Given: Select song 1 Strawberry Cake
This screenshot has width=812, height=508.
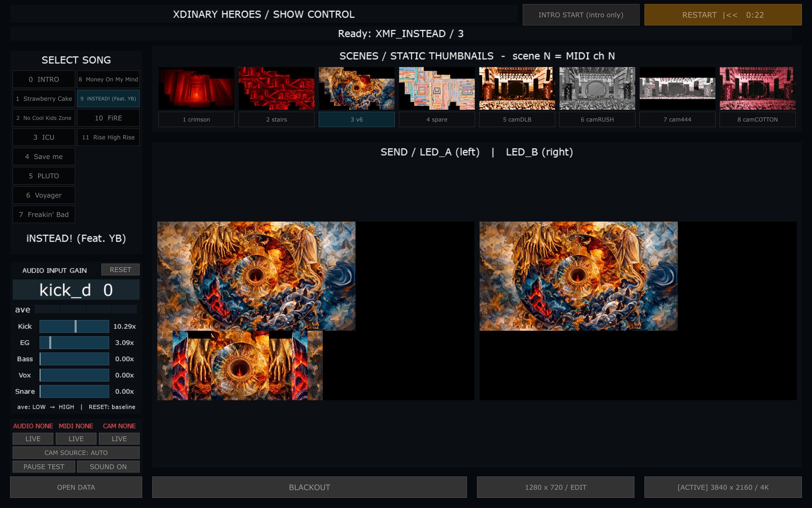Looking at the screenshot, I should pos(44,99).
